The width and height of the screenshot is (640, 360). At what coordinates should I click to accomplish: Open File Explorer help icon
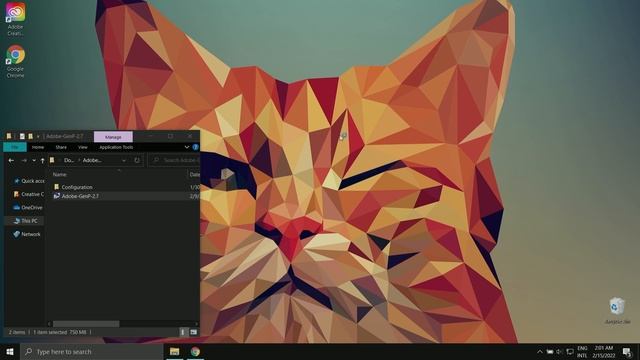pyautogui.click(x=196, y=147)
